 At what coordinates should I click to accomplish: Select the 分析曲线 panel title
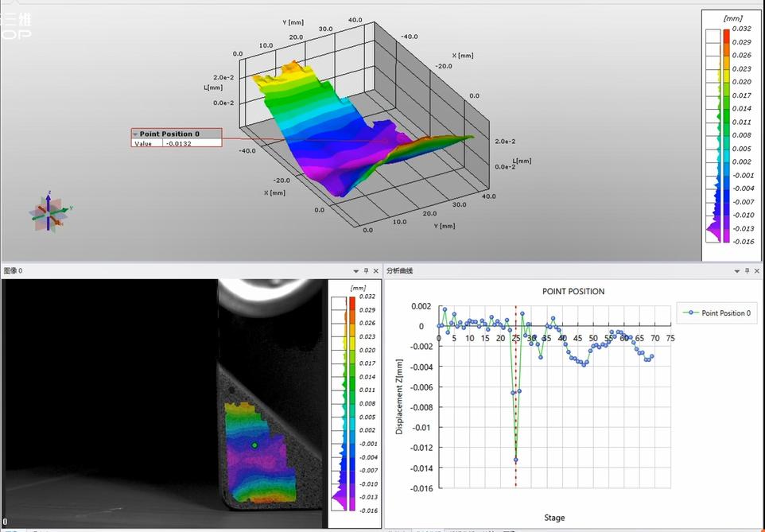(x=400, y=271)
